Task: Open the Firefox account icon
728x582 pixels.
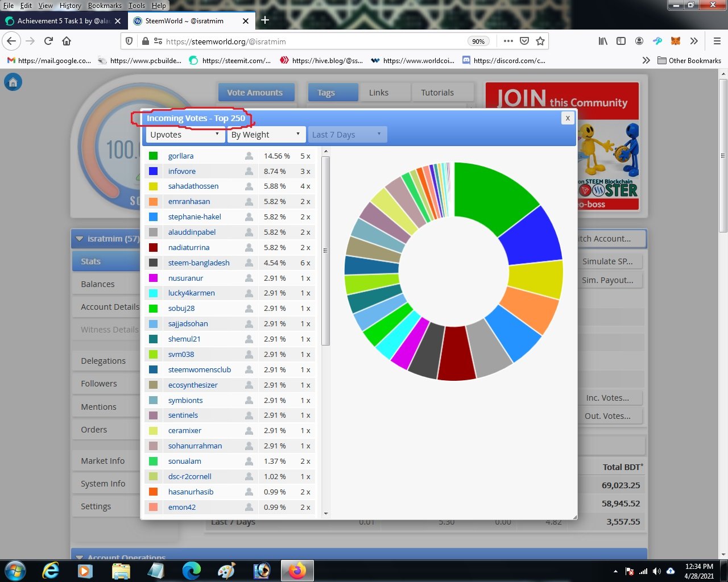Action: [639, 41]
